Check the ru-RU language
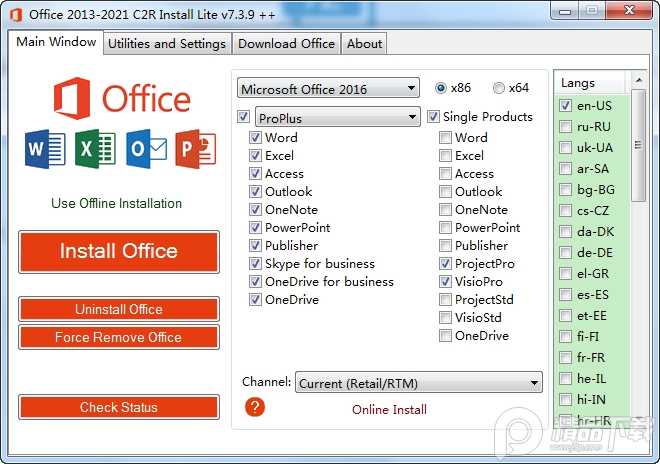The width and height of the screenshot is (660, 464). (x=565, y=127)
